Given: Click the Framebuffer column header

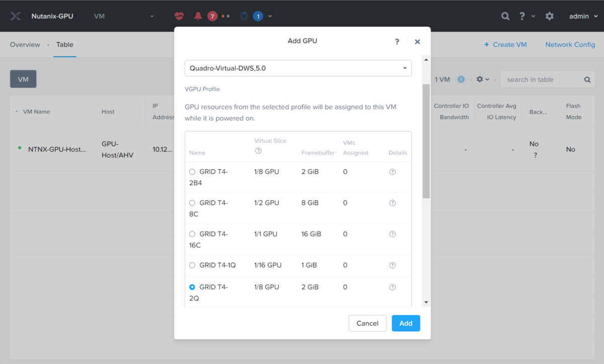Looking at the screenshot, I should click(318, 153).
